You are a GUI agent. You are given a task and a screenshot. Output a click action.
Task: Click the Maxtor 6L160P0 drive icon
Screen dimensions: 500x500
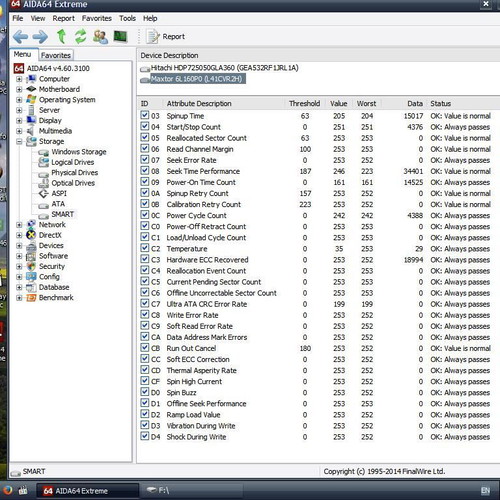(x=145, y=79)
